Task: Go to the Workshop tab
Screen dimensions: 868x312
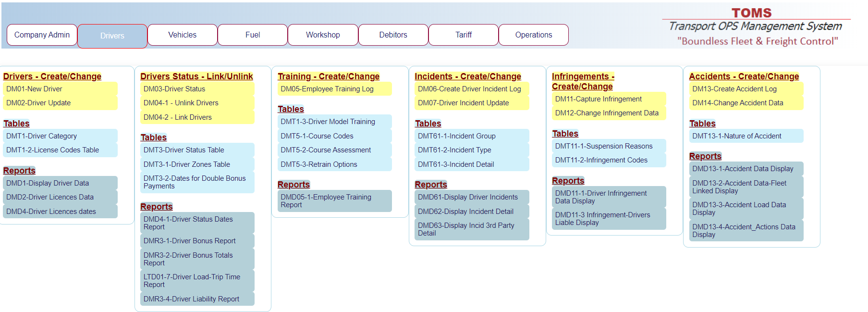Action: pos(323,35)
